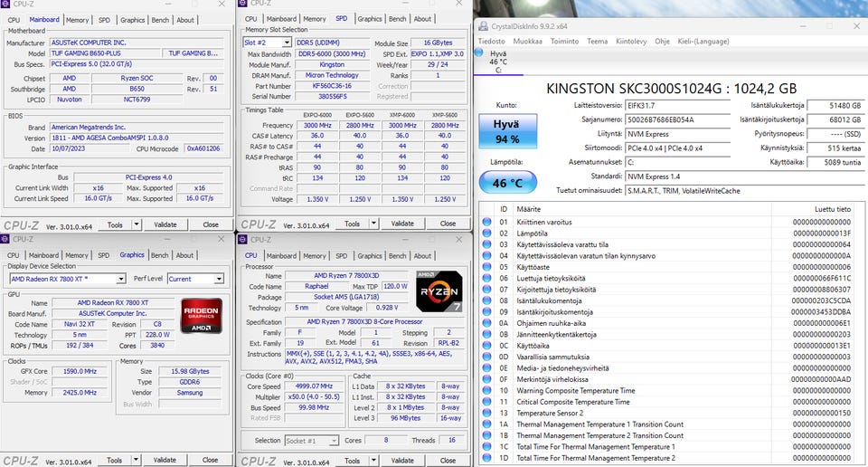
Task: Click Tools button in Graphics CPU-Z window
Action: coord(115,461)
